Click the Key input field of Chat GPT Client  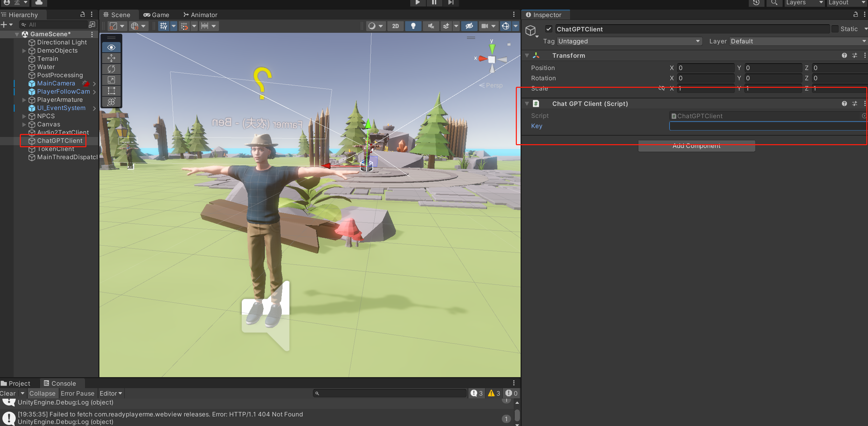pos(767,126)
